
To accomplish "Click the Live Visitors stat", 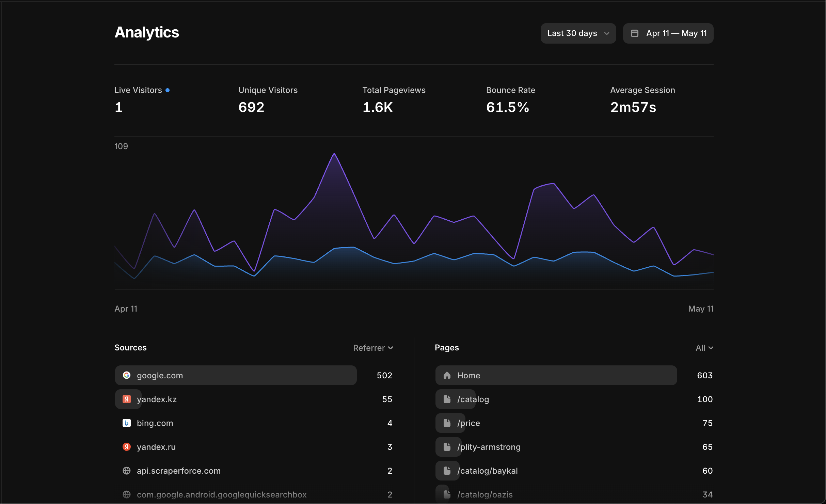I will pos(142,99).
